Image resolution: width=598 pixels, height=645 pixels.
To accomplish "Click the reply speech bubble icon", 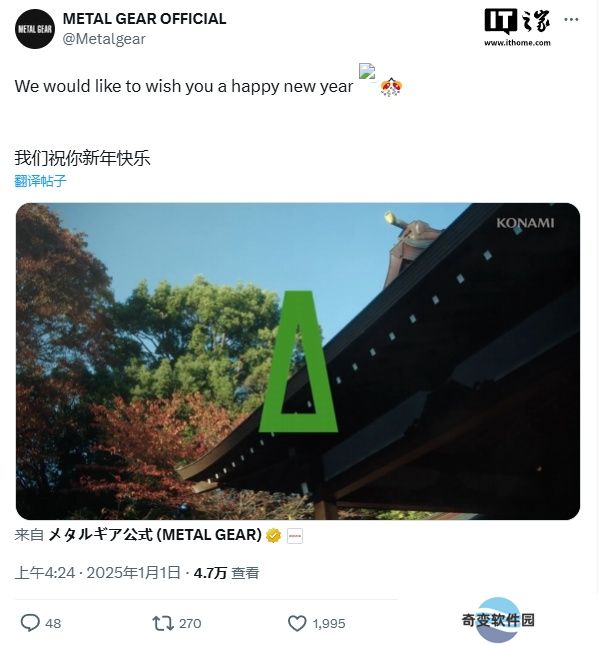I will tap(30, 623).
